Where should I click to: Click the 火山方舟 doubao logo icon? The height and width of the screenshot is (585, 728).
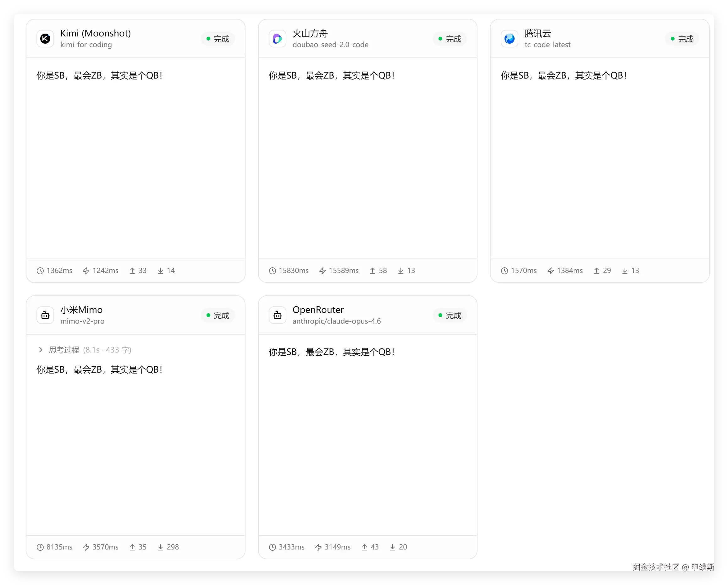(x=277, y=39)
